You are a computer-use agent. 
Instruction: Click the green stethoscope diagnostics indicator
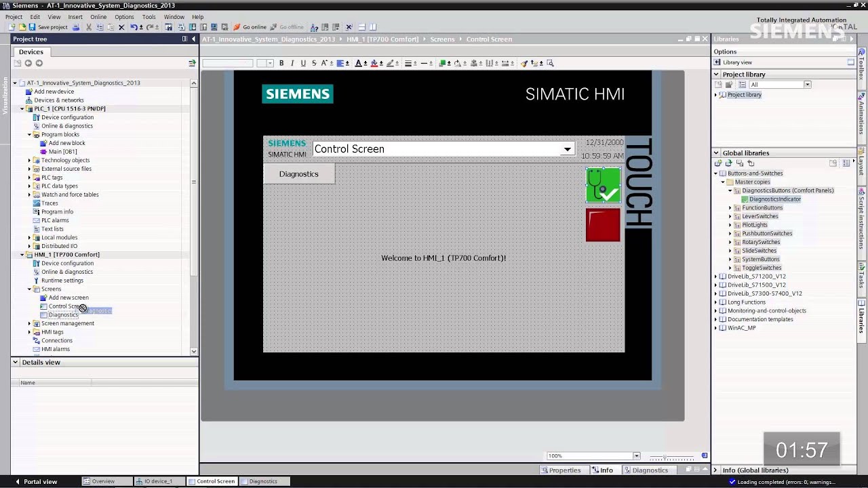click(603, 185)
